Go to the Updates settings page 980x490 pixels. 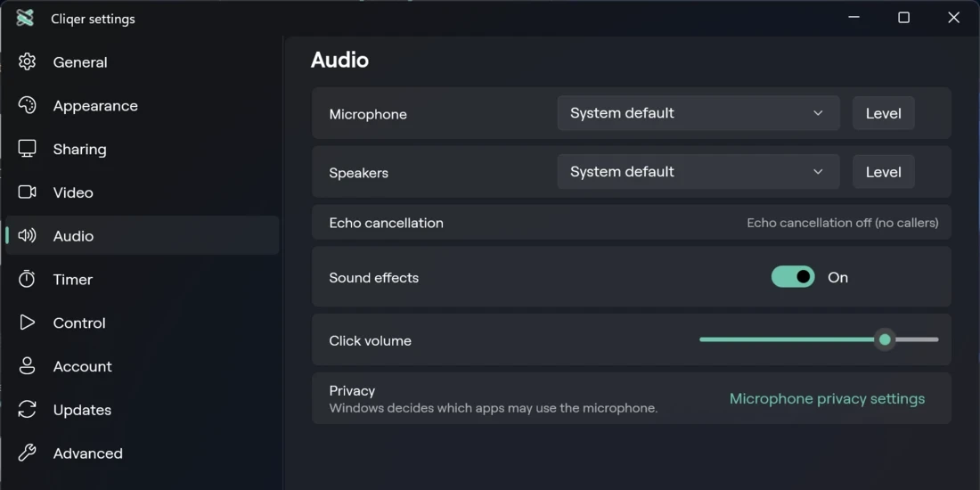point(143,410)
